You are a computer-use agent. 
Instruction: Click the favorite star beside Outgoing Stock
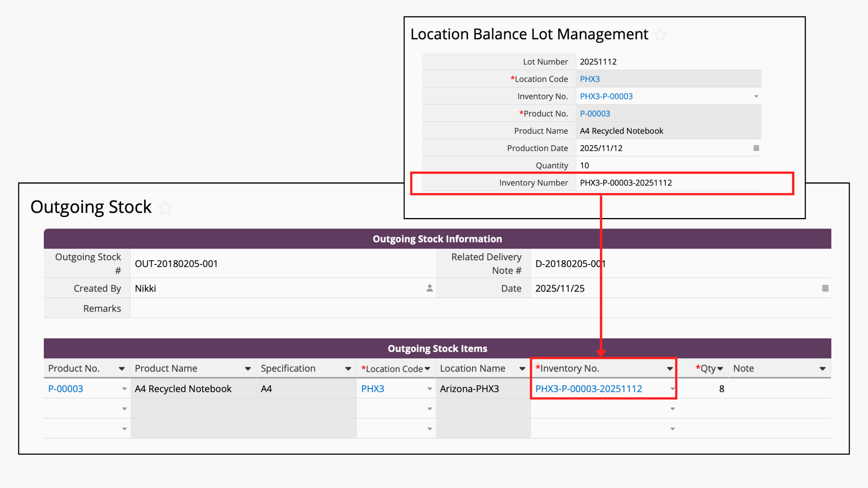pos(165,208)
